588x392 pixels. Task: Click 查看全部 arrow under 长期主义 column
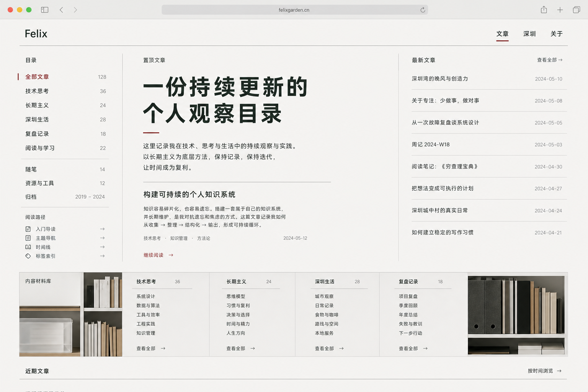(x=253, y=348)
